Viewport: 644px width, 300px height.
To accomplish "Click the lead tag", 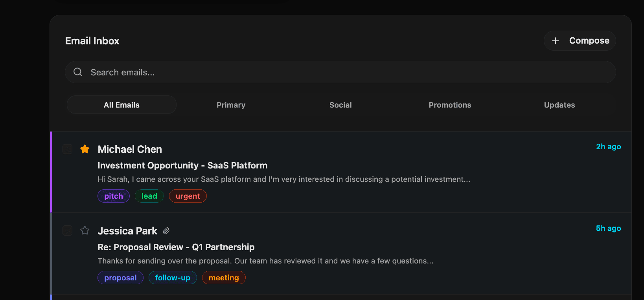I will click(149, 196).
